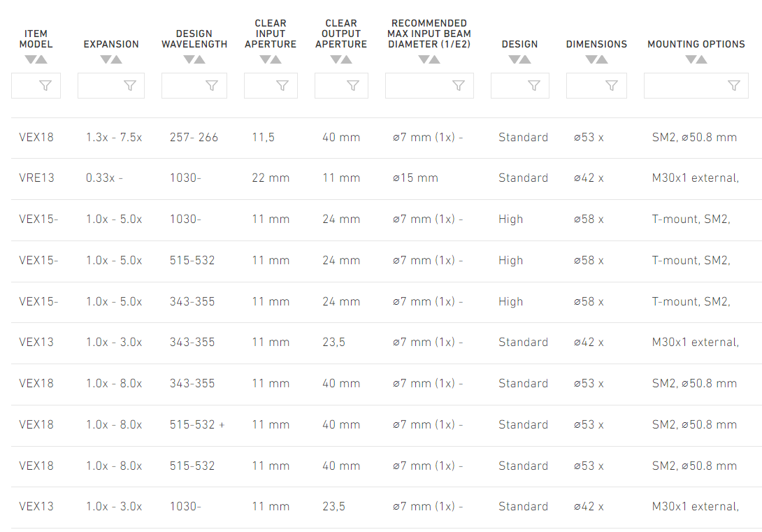This screenshot has width=762, height=532.
Task: Open VEX13 row with 1030 wavelength
Action: click(387, 507)
